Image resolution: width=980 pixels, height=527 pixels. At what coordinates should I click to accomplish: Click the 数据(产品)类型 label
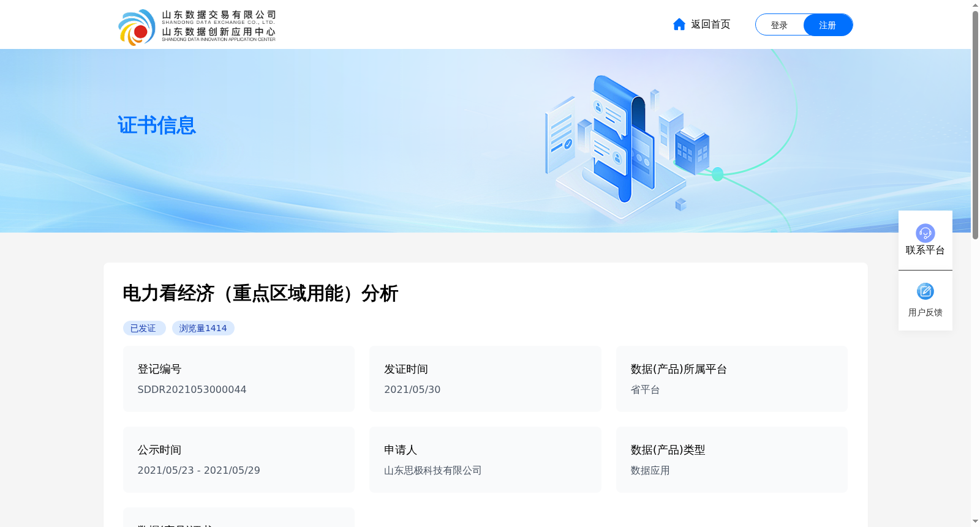pyautogui.click(x=668, y=450)
